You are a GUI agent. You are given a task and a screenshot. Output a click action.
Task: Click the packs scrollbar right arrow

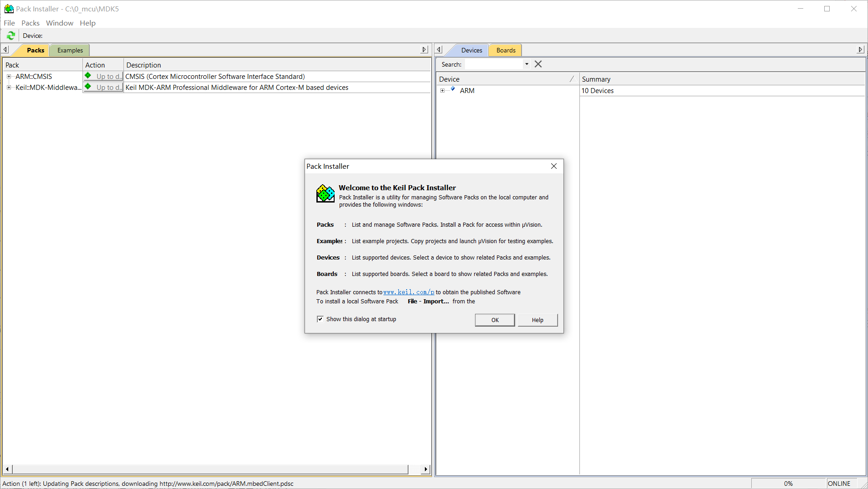426,469
